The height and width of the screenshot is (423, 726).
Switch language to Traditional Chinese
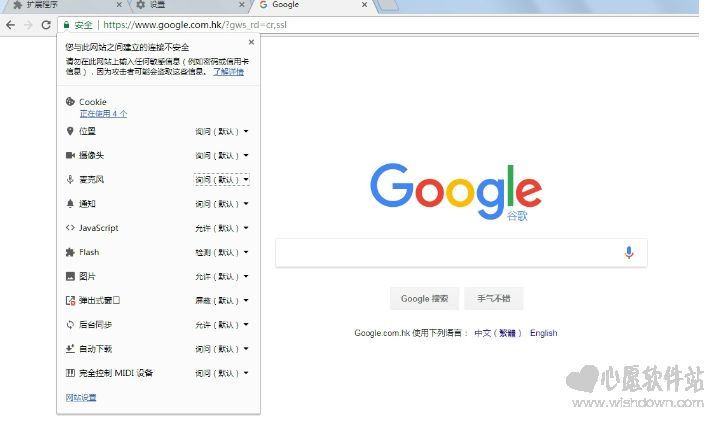click(x=498, y=333)
